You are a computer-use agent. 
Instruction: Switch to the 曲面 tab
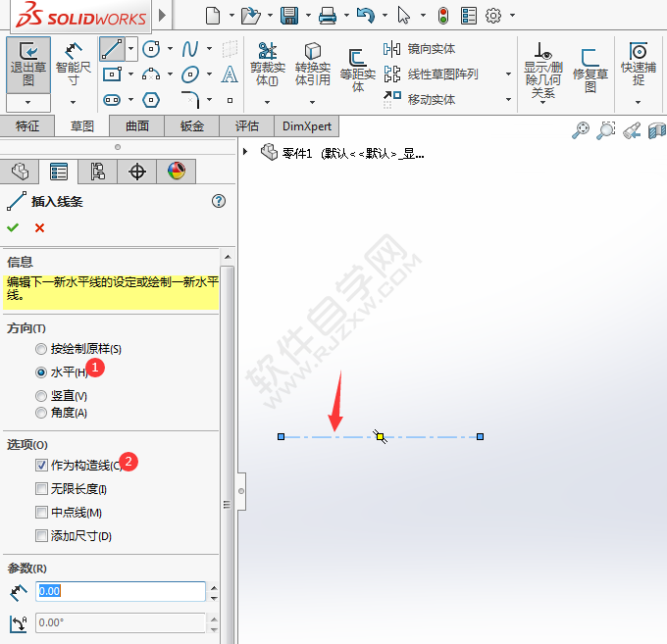point(137,126)
